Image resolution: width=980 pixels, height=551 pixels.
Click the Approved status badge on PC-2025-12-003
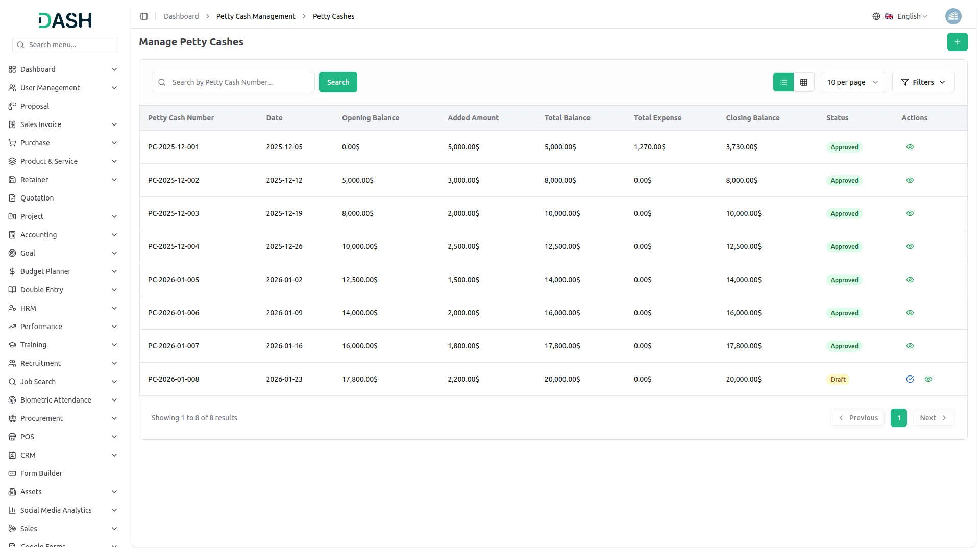click(x=843, y=213)
